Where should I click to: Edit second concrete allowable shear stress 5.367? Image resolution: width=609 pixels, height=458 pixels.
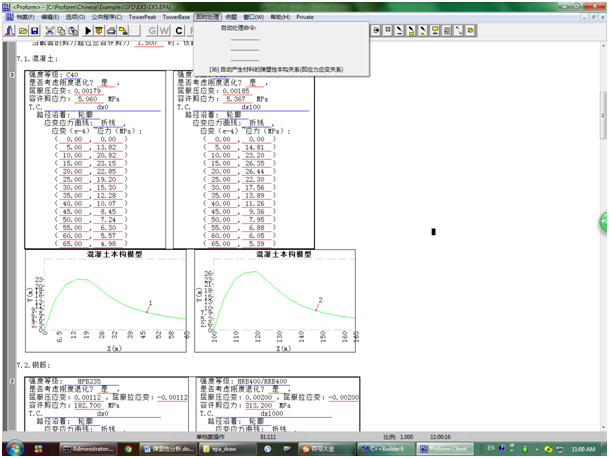(x=236, y=99)
